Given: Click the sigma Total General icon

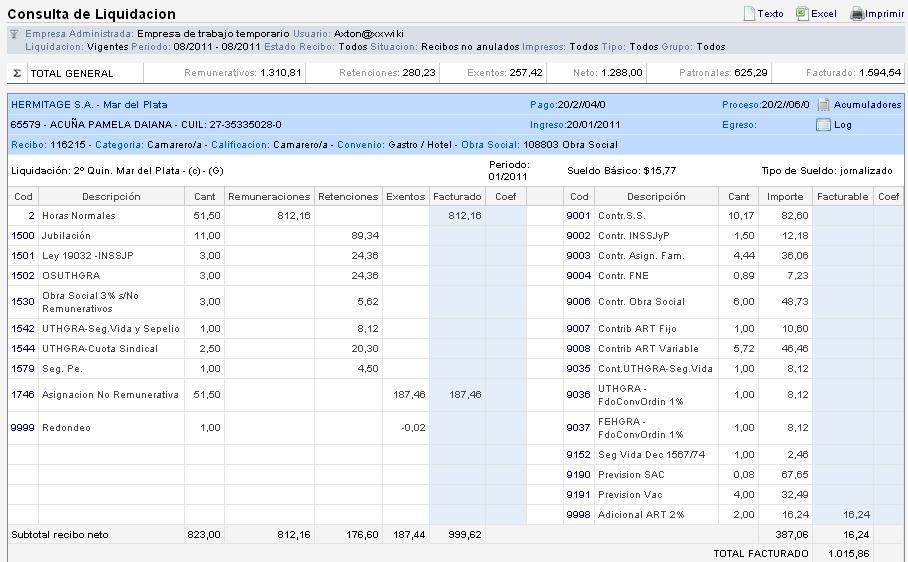Looking at the screenshot, I should point(16,73).
